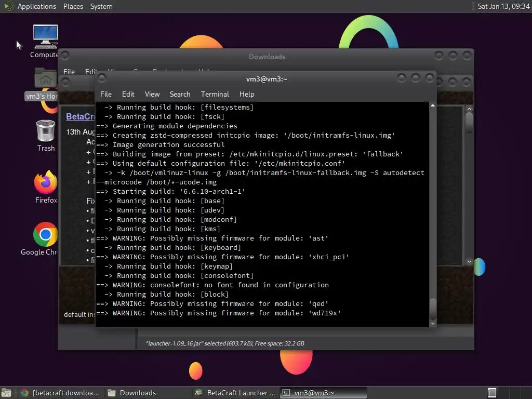
Task: Click the 'Running build hook: [filesystems]' line
Action: pos(179,108)
